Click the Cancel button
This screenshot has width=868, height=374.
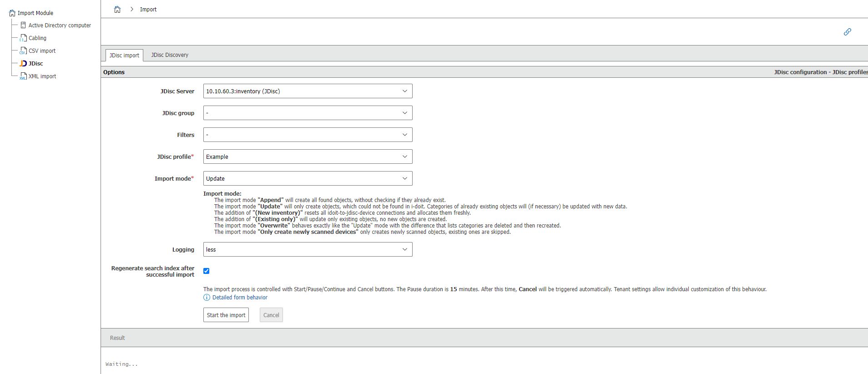[x=271, y=315]
